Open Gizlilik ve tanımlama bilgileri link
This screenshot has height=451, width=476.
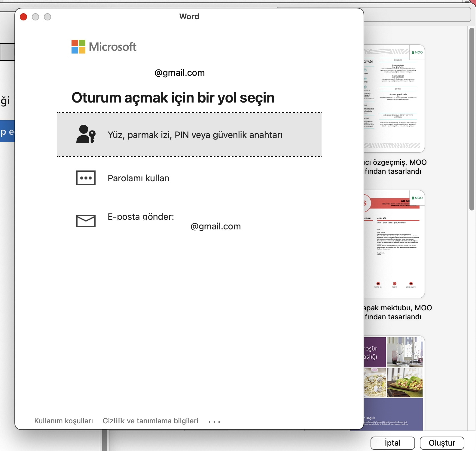(x=151, y=421)
